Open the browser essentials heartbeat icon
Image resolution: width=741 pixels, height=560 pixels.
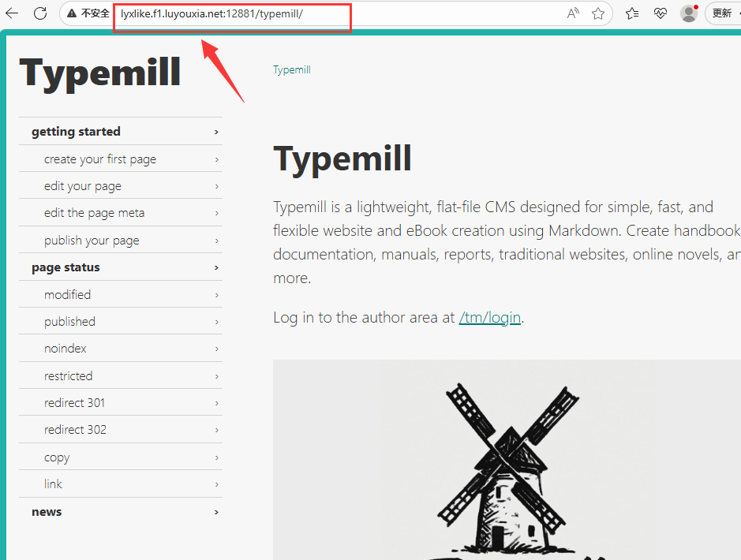(x=661, y=13)
